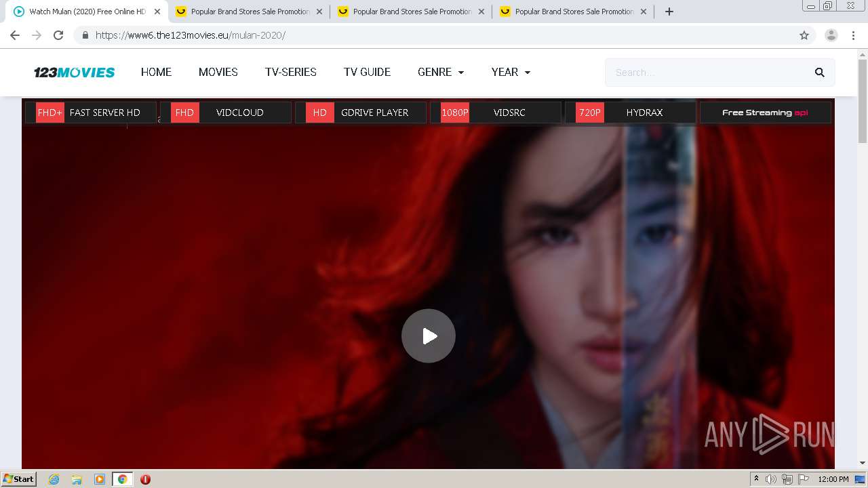Click scrollbar down arrow
The width and height of the screenshot is (868, 488).
863,464
